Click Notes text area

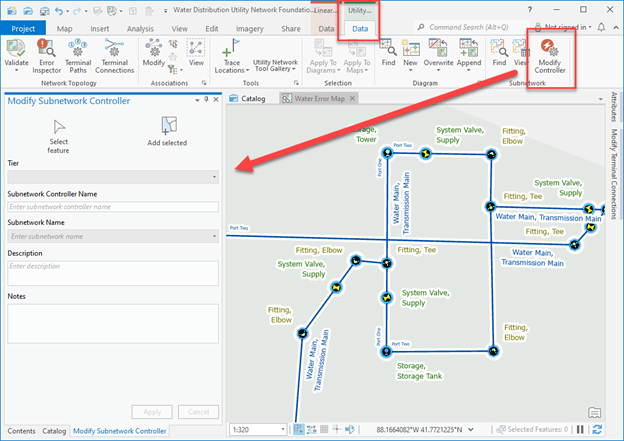pos(113,324)
